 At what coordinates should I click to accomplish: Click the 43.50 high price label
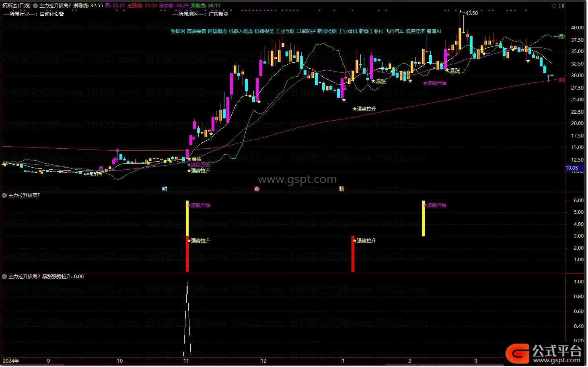pos(471,13)
